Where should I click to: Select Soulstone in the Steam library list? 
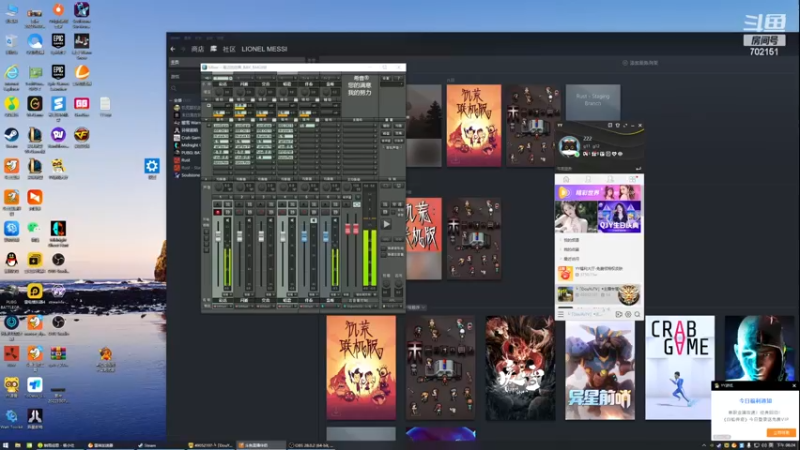pyautogui.click(x=188, y=175)
